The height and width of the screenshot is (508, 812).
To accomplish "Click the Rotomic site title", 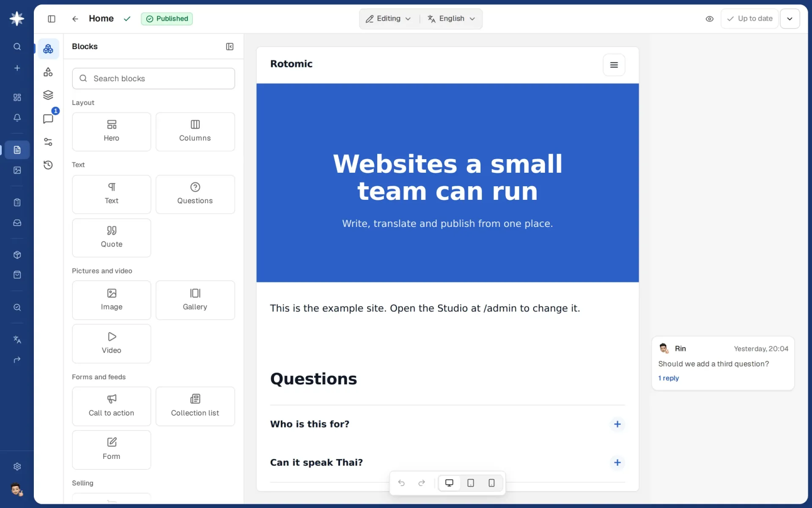I will coord(291,64).
